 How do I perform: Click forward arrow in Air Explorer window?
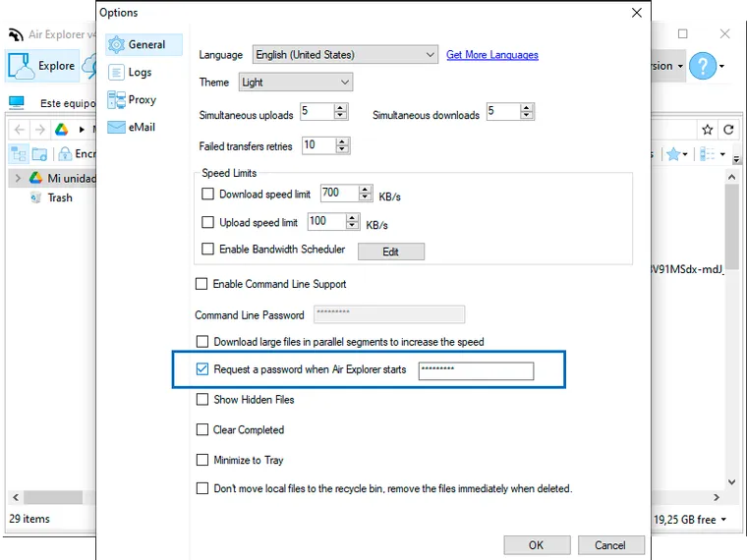[x=40, y=130]
